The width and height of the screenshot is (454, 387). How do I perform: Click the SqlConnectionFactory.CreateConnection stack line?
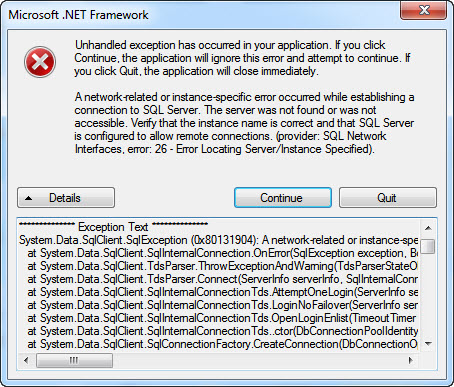[x=223, y=344]
